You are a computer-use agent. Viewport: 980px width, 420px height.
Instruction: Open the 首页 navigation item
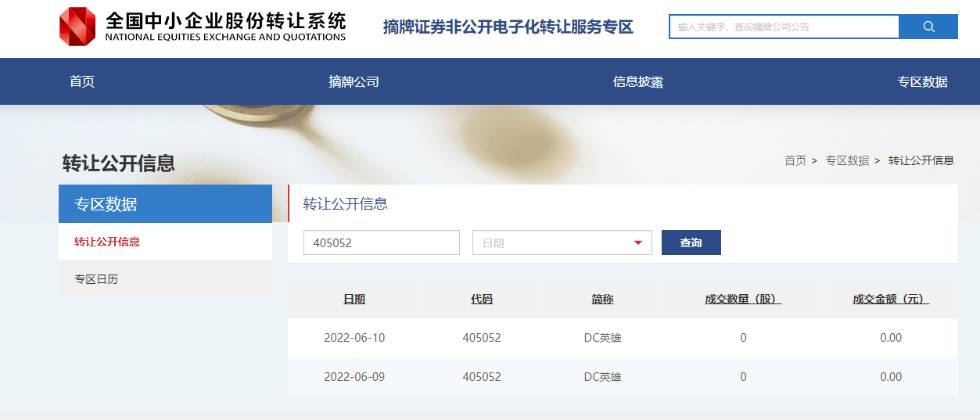click(x=82, y=81)
